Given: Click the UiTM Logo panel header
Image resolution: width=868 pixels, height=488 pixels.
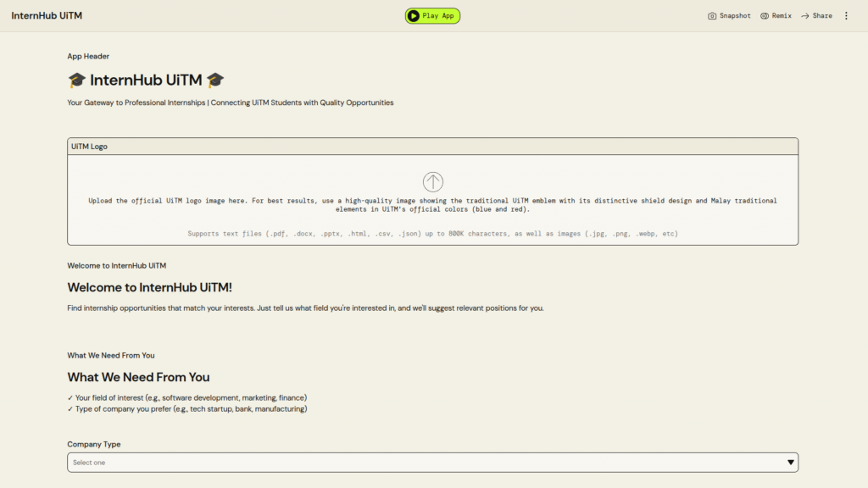Looking at the screenshot, I should pyautogui.click(x=432, y=147).
